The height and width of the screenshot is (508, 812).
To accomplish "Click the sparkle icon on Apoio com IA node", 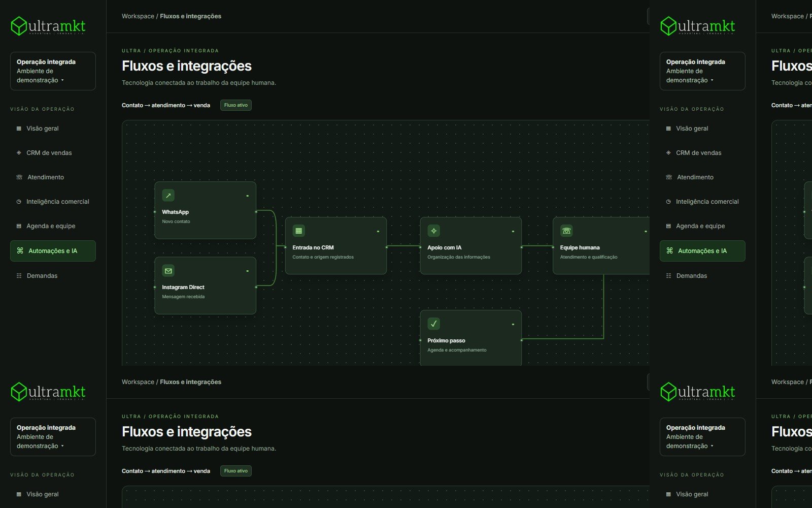I will 433,231.
